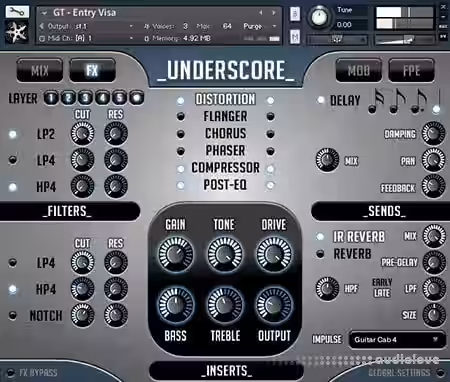Click the Early/Late reverb switch

pos(382,288)
